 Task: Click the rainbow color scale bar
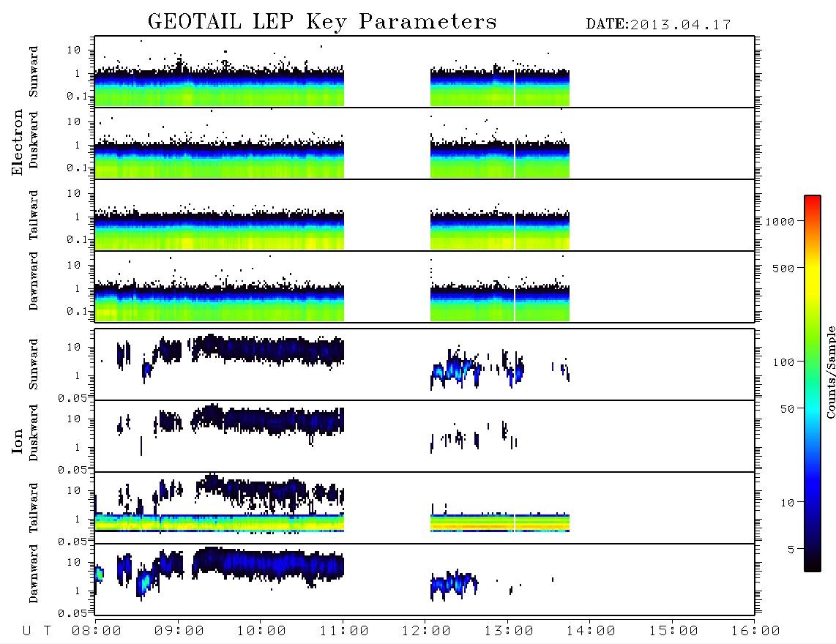tap(812, 383)
